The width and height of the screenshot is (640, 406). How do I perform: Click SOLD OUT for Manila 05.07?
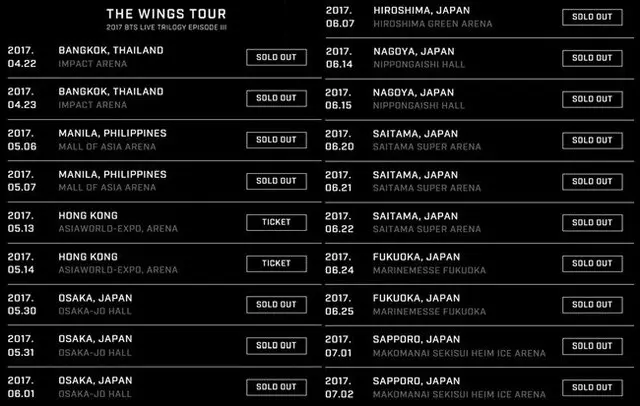pyautogui.click(x=276, y=181)
